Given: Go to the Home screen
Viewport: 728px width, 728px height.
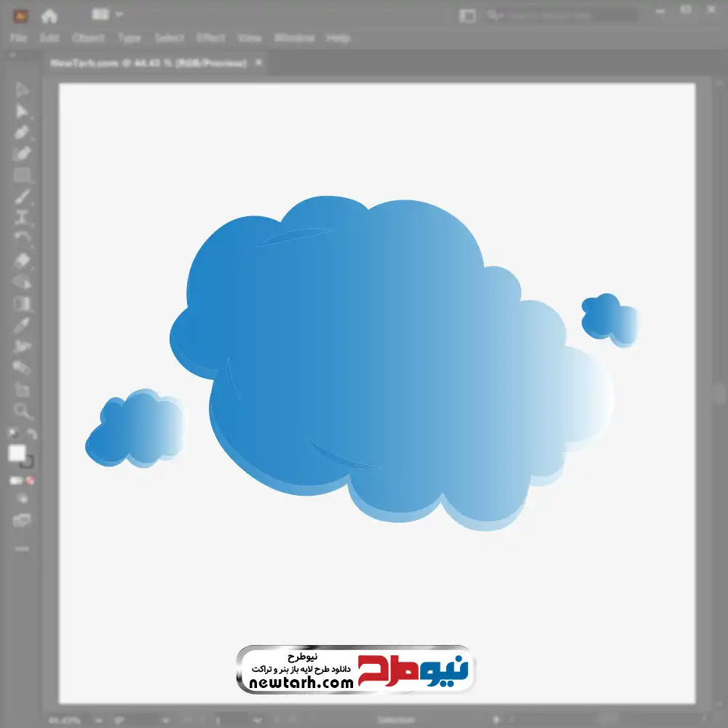Looking at the screenshot, I should tap(49, 15).
